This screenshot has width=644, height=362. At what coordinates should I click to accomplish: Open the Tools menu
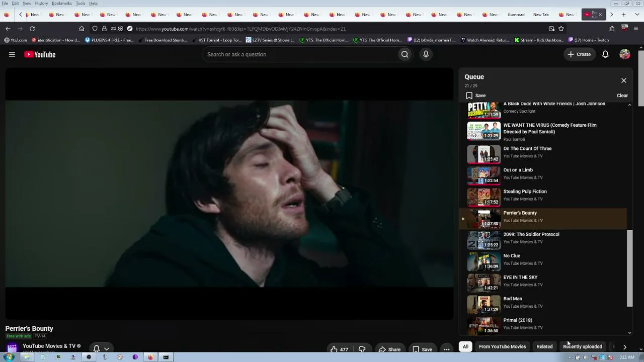click(x=80, y=4)
